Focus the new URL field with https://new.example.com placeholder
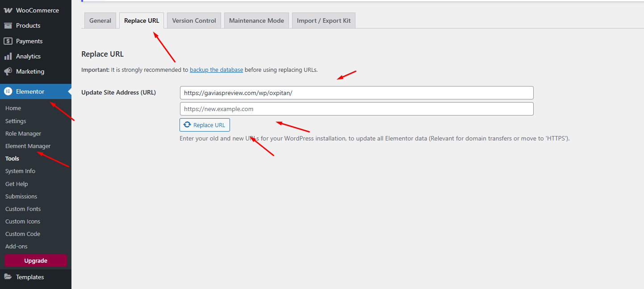 [356, 109]
